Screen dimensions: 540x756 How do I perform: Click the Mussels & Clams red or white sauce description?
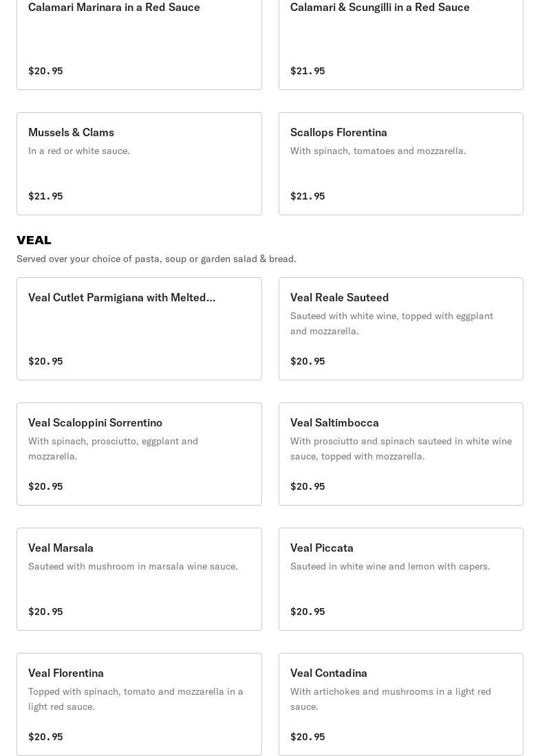click(x=79, y=151)
